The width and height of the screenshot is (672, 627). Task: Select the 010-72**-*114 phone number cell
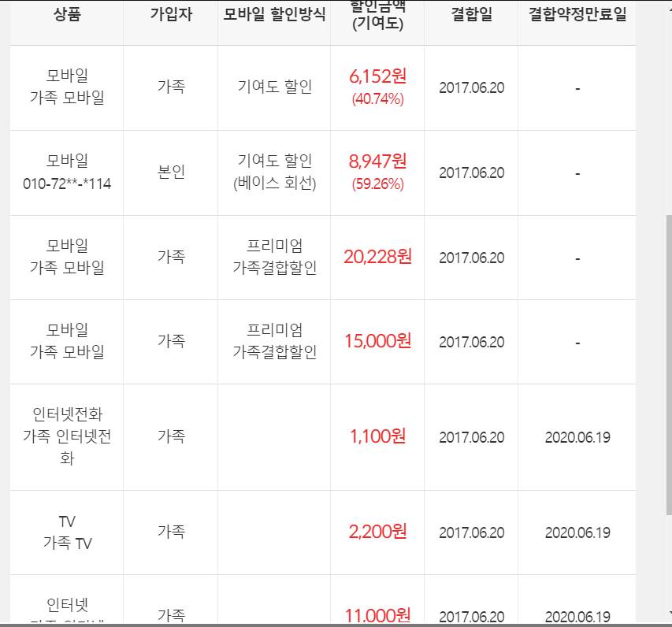pos(67,184)
